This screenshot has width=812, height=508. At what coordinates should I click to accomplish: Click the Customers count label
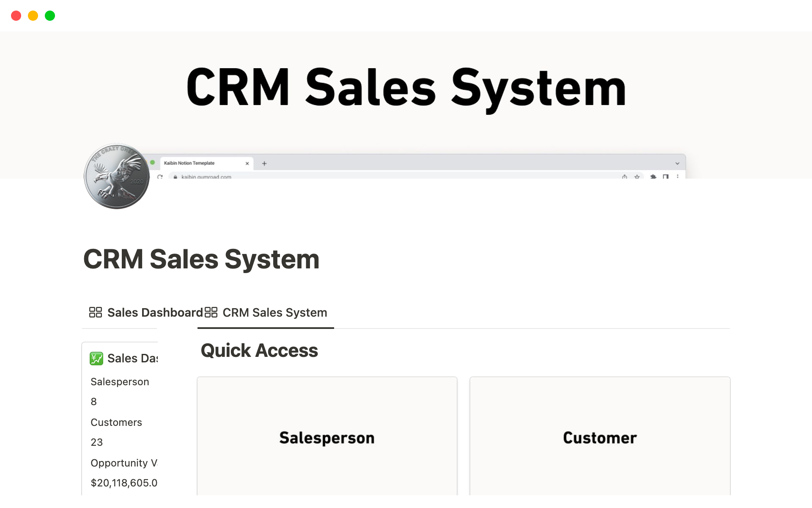(116, 422)
